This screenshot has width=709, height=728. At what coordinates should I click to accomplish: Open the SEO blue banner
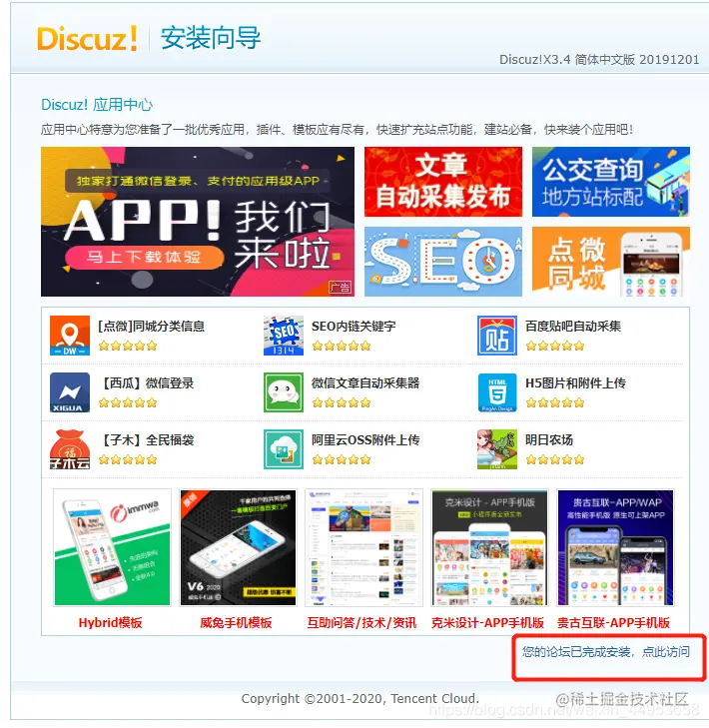443,262
